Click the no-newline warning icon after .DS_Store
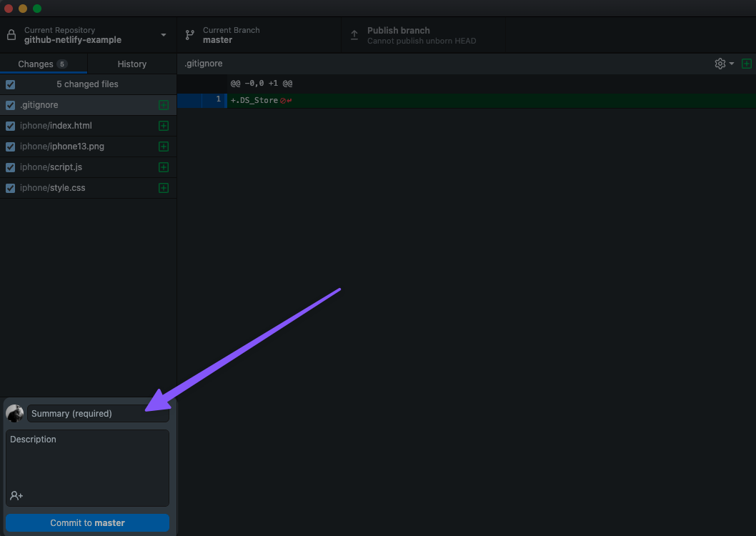The height and width of the screenshot is (536, 756). click(286, 101)
